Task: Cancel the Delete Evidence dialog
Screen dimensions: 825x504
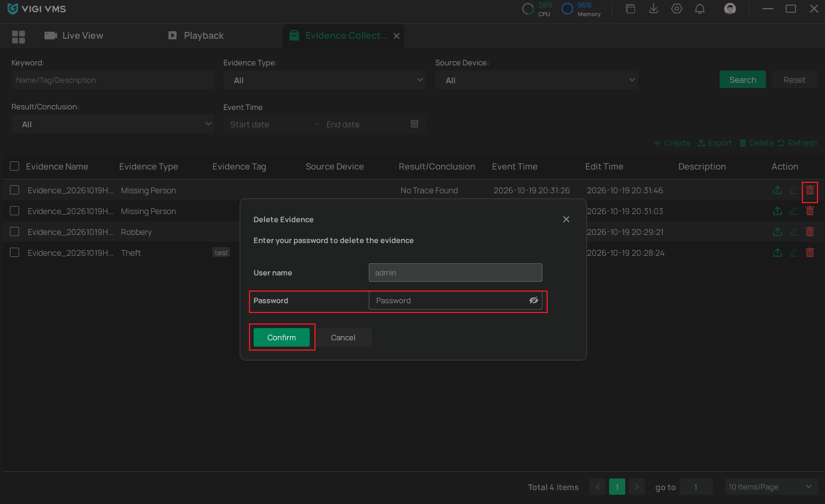Action: pos(343,337)
